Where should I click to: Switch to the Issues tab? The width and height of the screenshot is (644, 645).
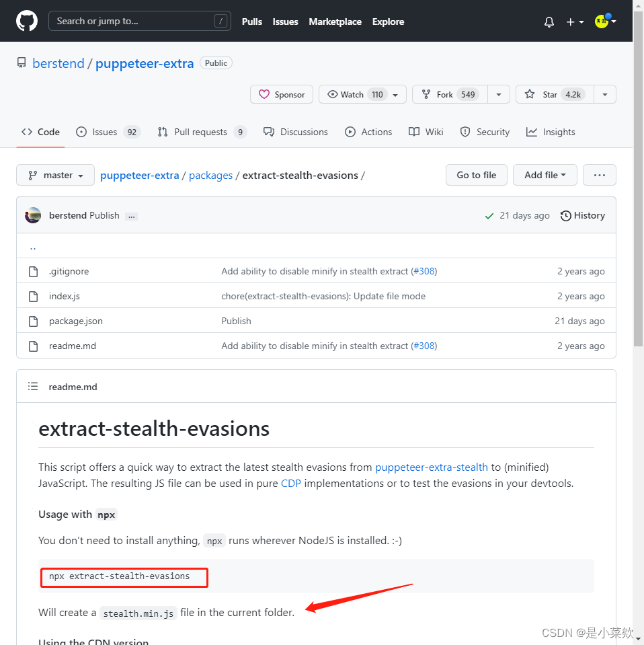108,132
